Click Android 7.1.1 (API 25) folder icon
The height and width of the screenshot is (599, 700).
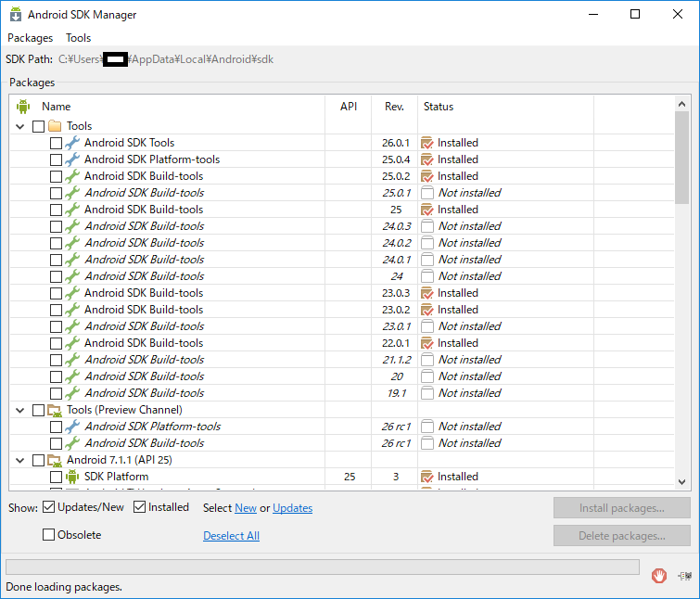55,460
